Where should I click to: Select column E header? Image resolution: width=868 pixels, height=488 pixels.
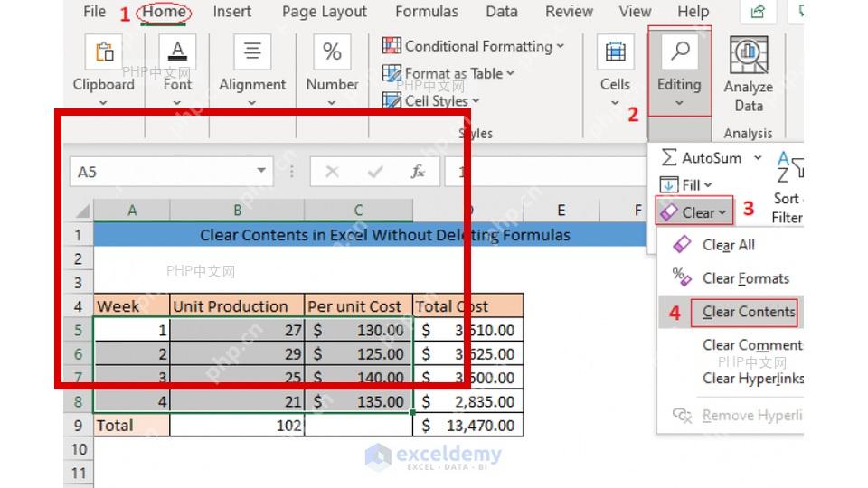point(561,211)
